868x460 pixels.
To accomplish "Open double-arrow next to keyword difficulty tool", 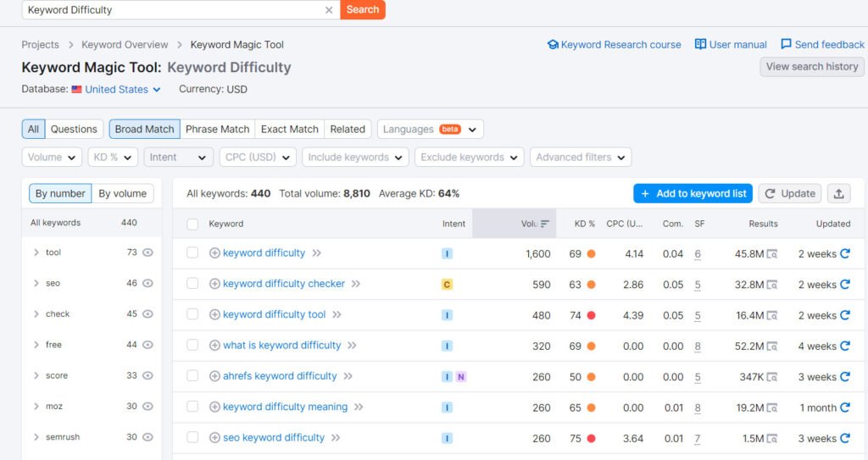I will tap(337, 314).
